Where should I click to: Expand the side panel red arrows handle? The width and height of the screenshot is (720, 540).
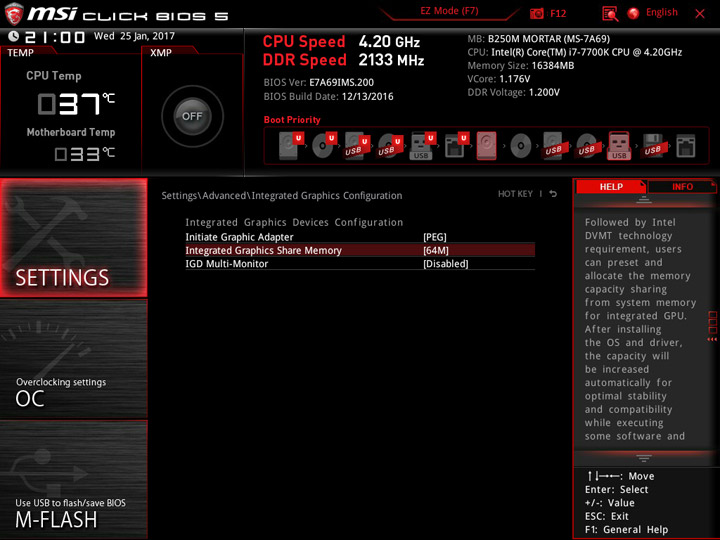[x=712, y=326]
